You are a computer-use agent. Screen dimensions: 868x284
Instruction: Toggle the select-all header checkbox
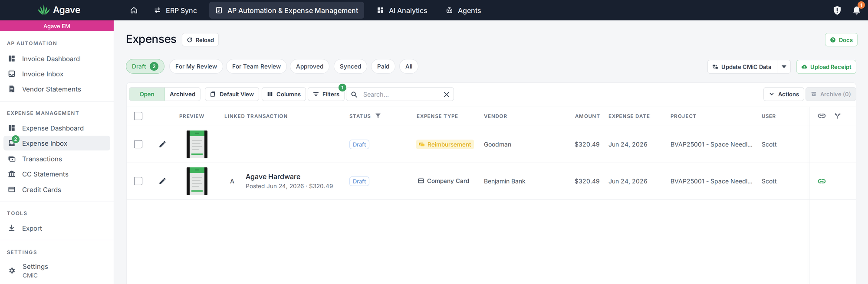pyautogui.click(x=138, y=116)
